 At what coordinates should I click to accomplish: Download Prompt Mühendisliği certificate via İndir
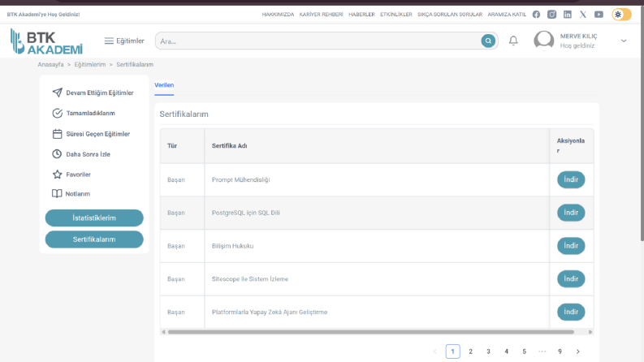[571, 179]
